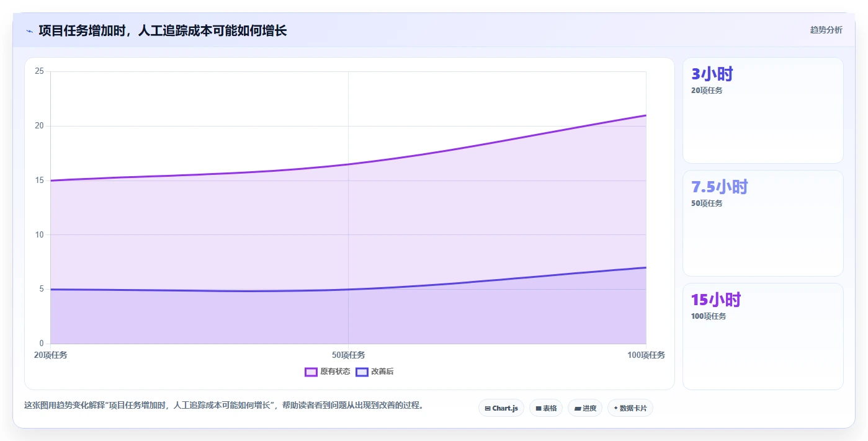This screenshot has width=868, height=441.
Task: Click the 100项任务 x-axis label
Action: [x=647, y=355]
